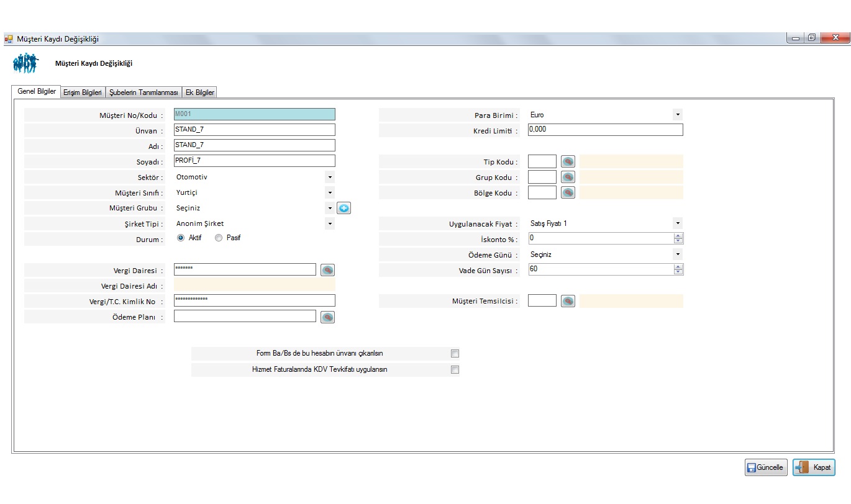Image resolution: width=851 pixels, height=504 pixels.
Task: Minimize the Müşteri Kaydı Değişikliği window
Action: [796, 38]
